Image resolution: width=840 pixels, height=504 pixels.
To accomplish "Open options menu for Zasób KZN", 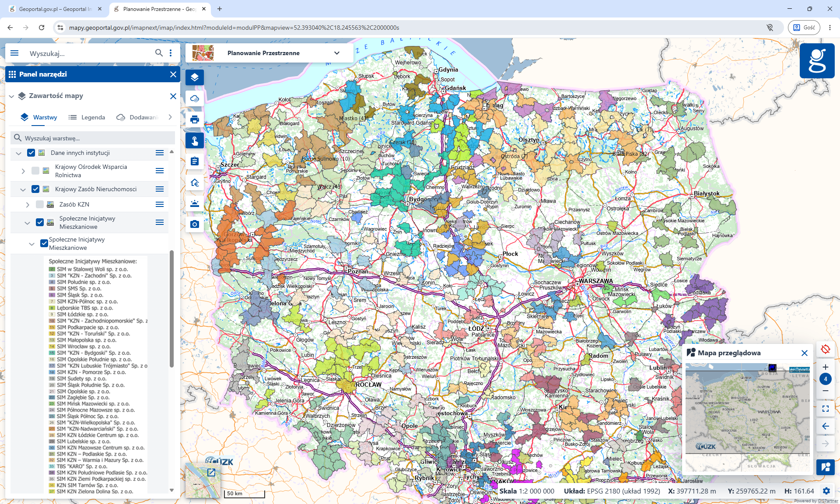I will 160,204.
